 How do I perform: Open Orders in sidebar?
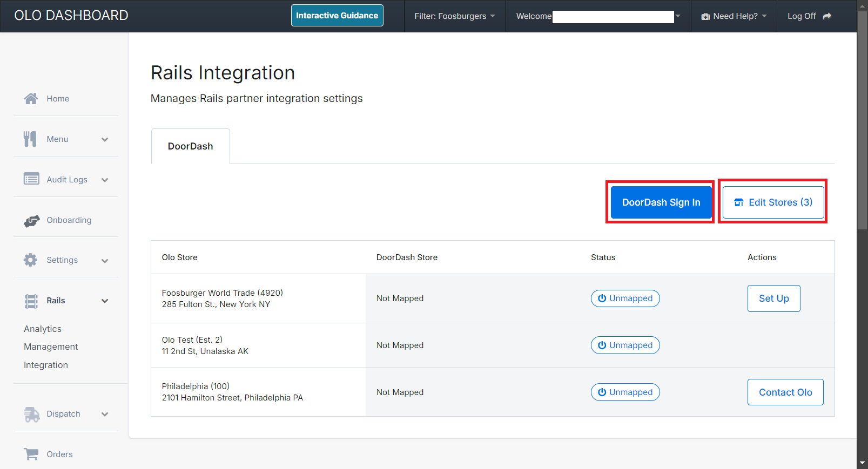tap(59, 454)
